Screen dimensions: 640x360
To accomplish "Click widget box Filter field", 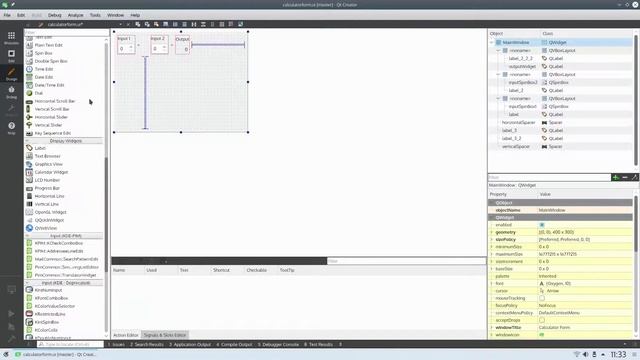I will (x=67, y=32).
